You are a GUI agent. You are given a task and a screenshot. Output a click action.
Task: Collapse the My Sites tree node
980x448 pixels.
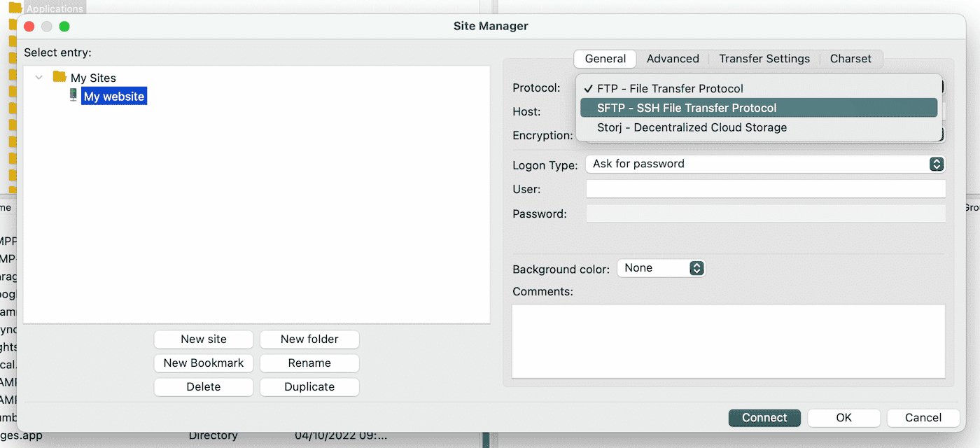(38, 77)
